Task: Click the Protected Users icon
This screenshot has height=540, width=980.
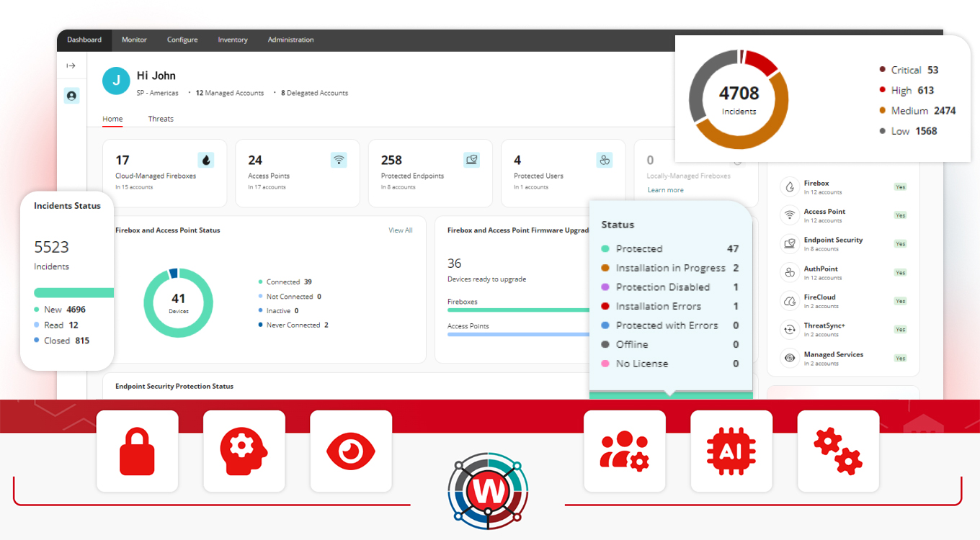Action: tap(605, 160)
